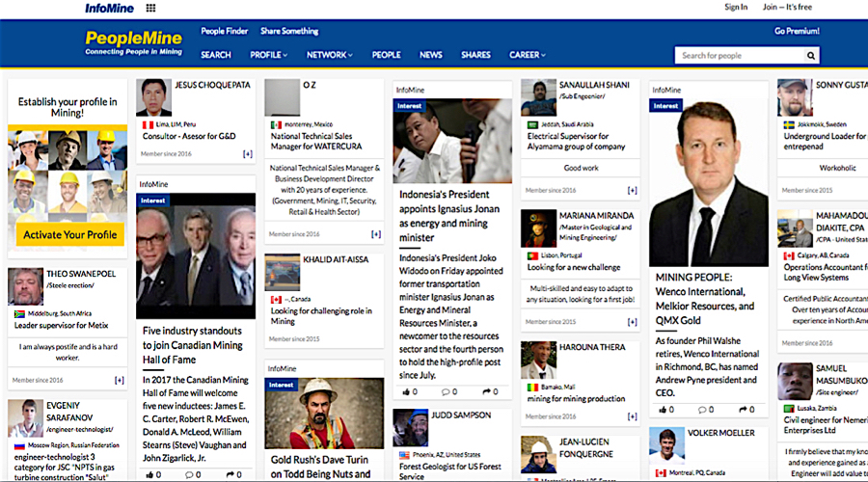The height and width of the screenshot is (482, 868).
Task: Click the Sign In link
Action: [x=736, y=7]
